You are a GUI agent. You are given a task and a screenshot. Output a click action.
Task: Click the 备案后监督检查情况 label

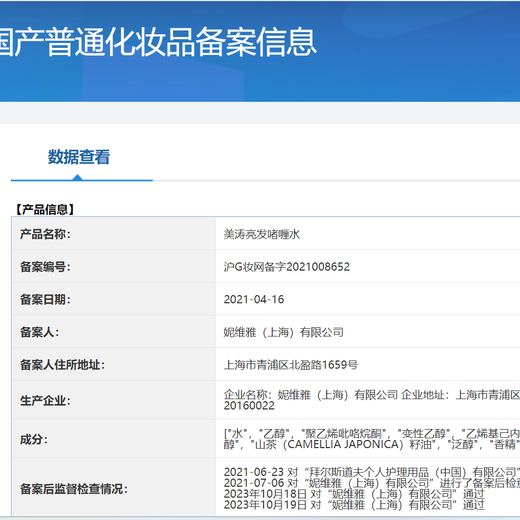coord(73,489)
